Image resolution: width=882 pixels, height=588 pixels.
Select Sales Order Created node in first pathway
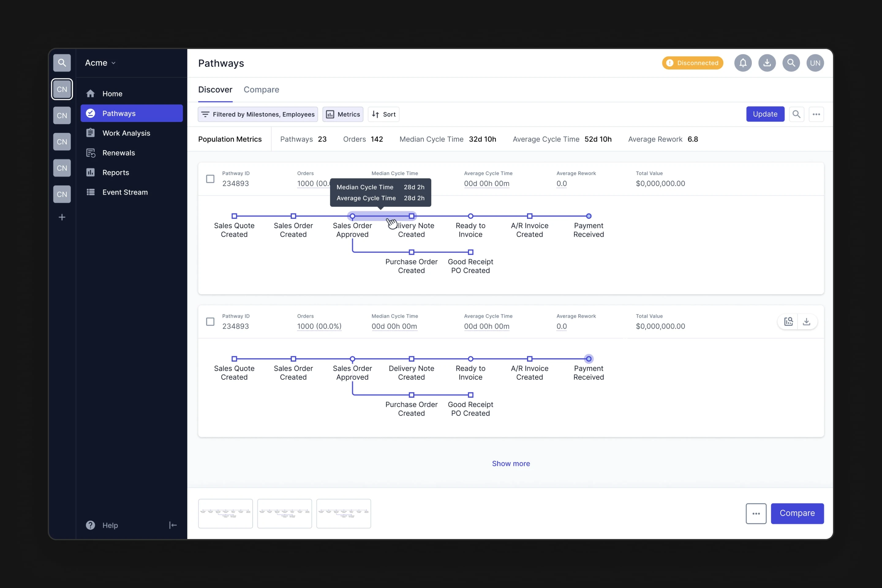293,216
